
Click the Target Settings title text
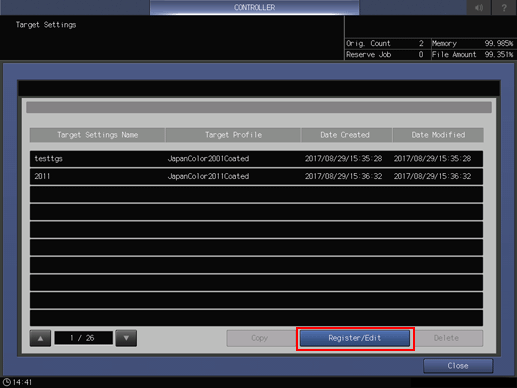click(46, 25)
